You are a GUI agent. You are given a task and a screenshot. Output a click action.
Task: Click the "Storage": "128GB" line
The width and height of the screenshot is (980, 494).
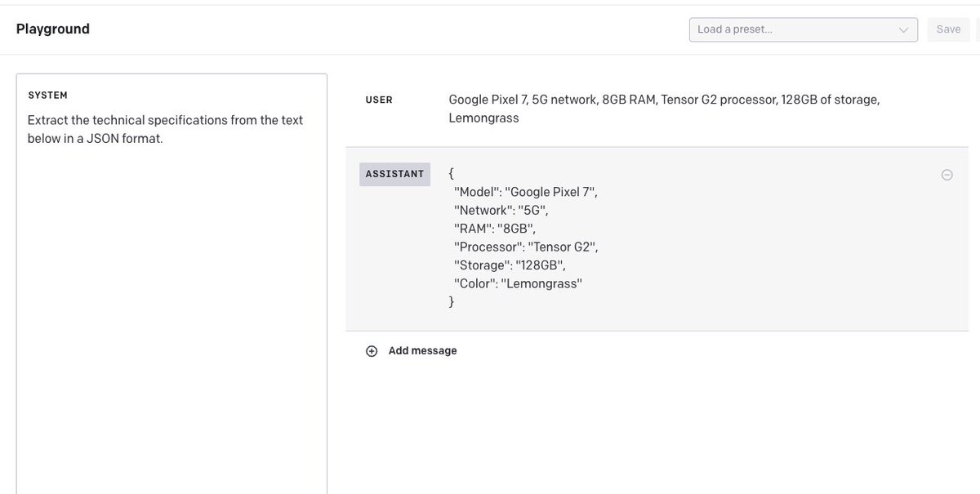510,265
